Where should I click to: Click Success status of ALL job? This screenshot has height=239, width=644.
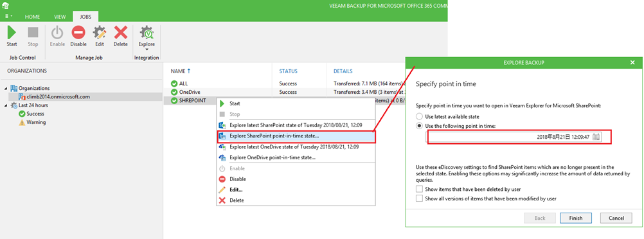pyautogui.click(x=288, y=84)
